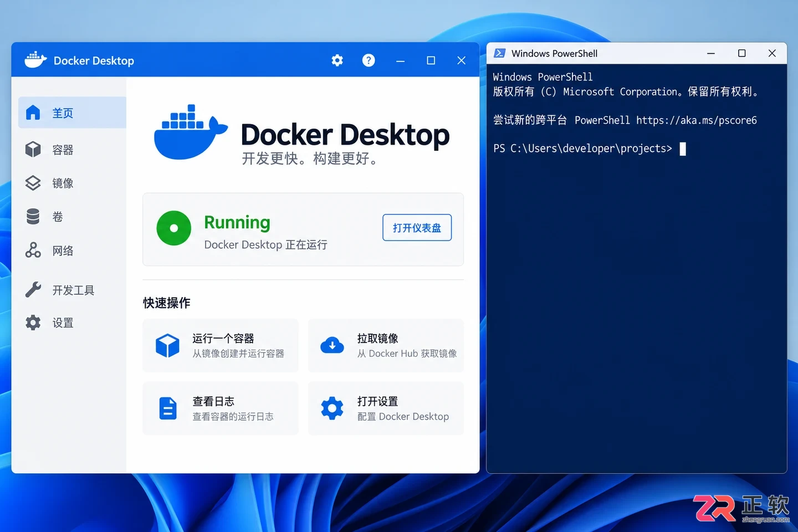Click '从镜像创建并运行容器' description
This screenshot has height=532, width=798.
[x=238, y=354]
